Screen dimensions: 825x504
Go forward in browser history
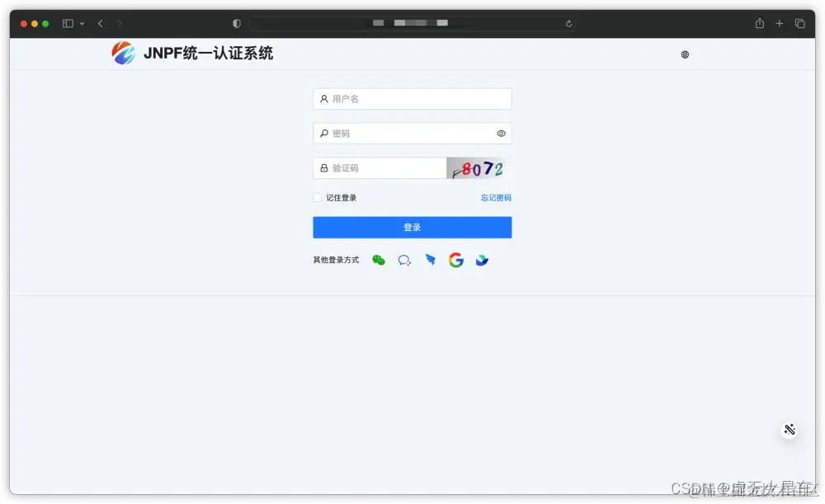coord(119,24)
